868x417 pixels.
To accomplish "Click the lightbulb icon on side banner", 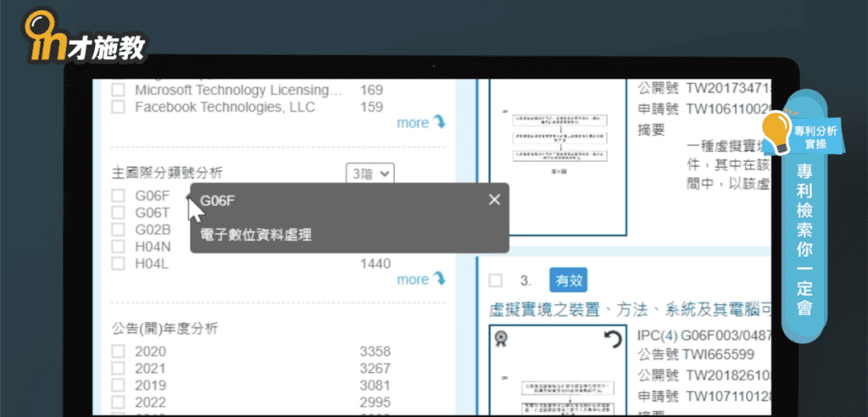I will (x=776, y=130).
